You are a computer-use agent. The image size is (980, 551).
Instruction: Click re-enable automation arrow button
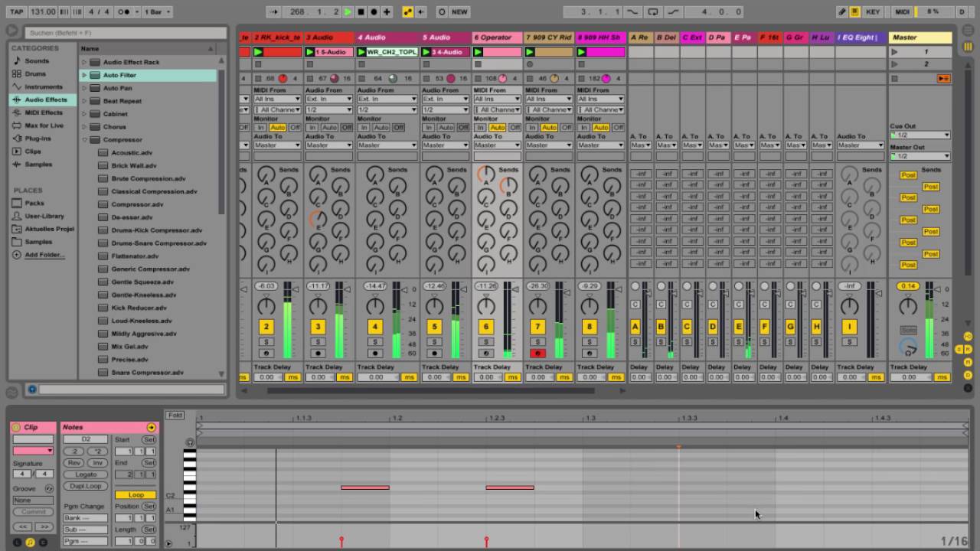pyautogui.click(x=420, y=11)
